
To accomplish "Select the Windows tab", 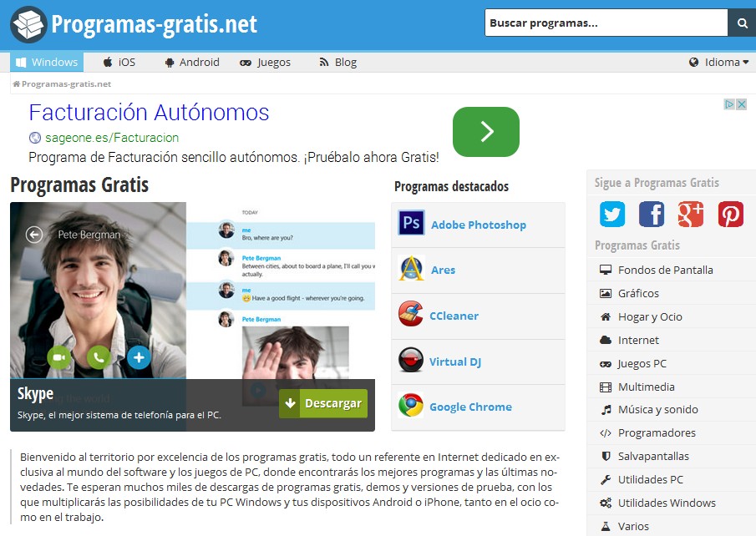I will click(x=47, y=62).
